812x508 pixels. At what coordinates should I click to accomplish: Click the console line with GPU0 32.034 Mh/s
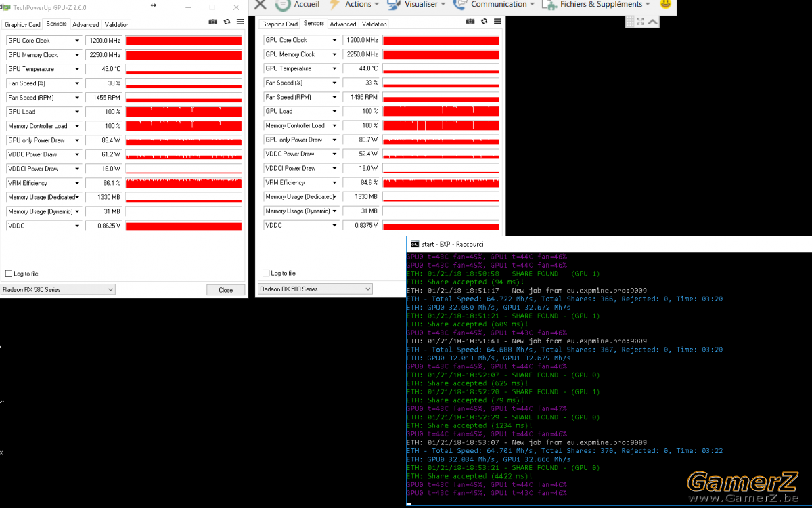(489, 459)
